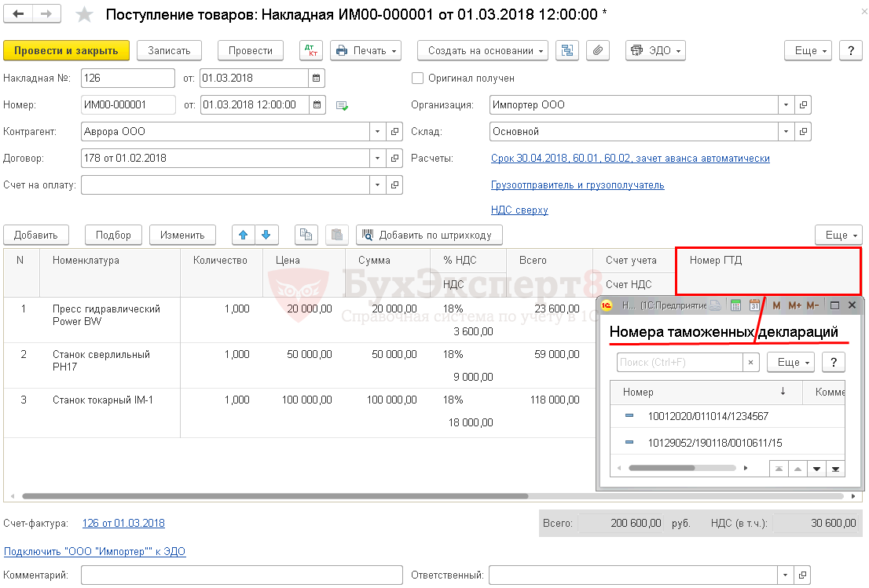Click the Дт/Кт postings icon

tap(311, 50)
